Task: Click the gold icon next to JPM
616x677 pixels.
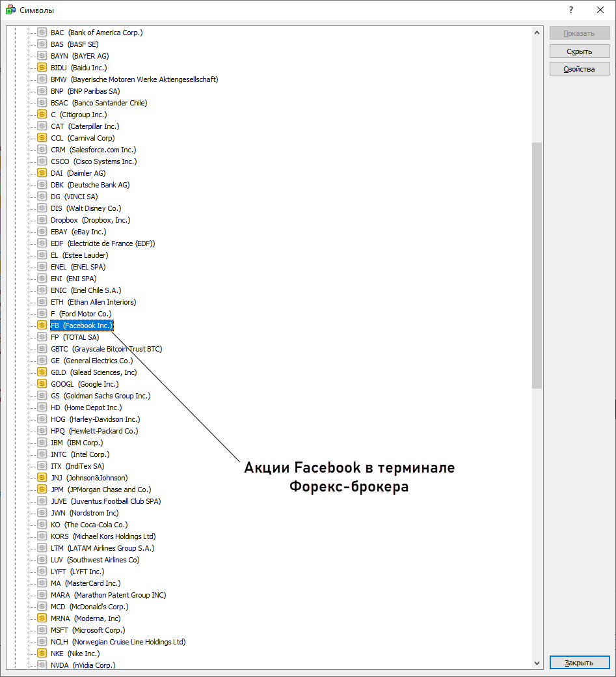Action: [42, 490]
